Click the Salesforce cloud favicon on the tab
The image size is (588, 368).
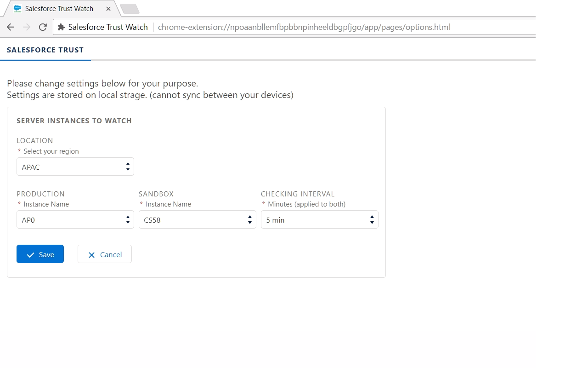(x=17, y=9)
